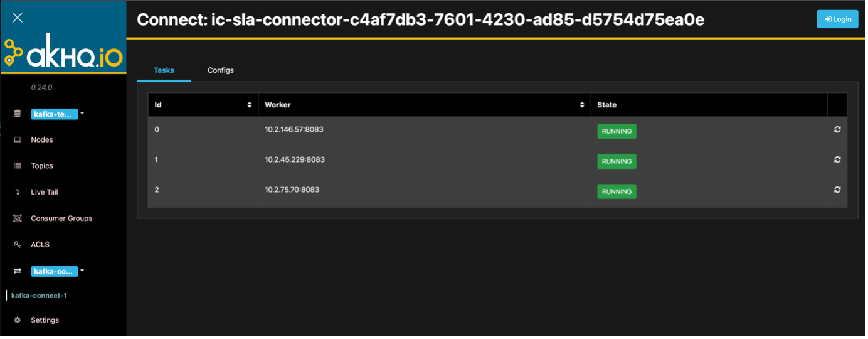Switch to the Configs tab
This screenshot has width=868, height=339.
221,71
